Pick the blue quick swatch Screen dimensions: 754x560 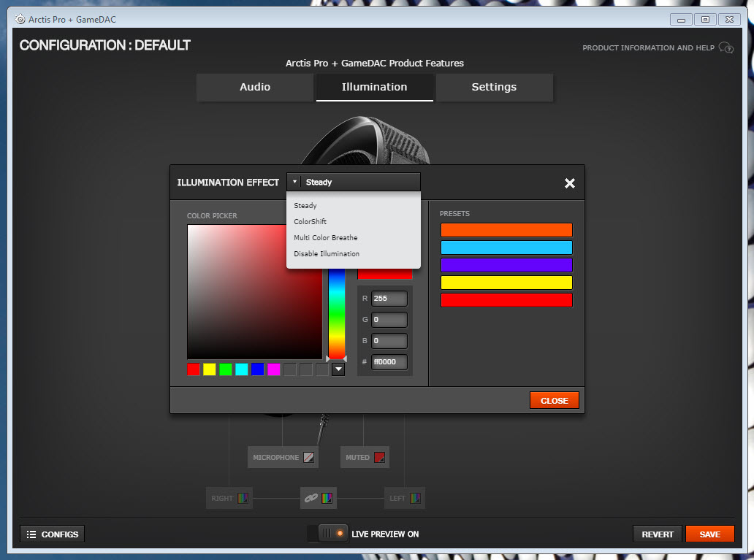[x=258, y=369]
